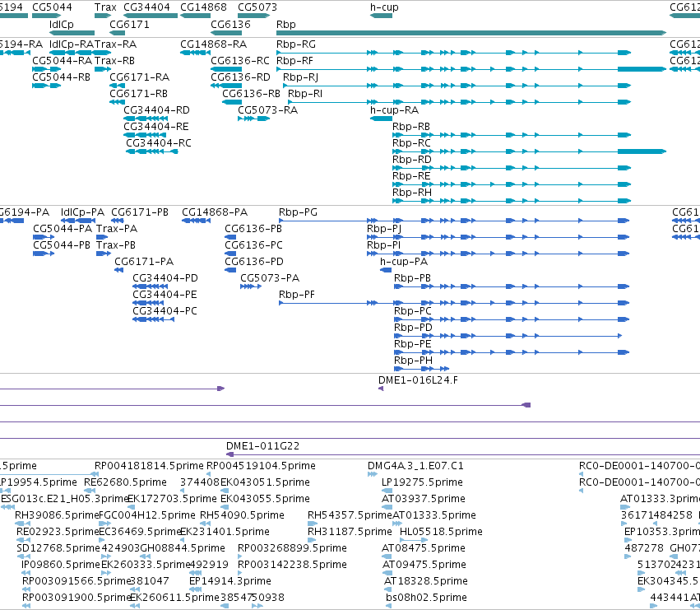Click the RP004519104.5prime EST label
This screenshot has width=700, height=610.
(261, 466)
